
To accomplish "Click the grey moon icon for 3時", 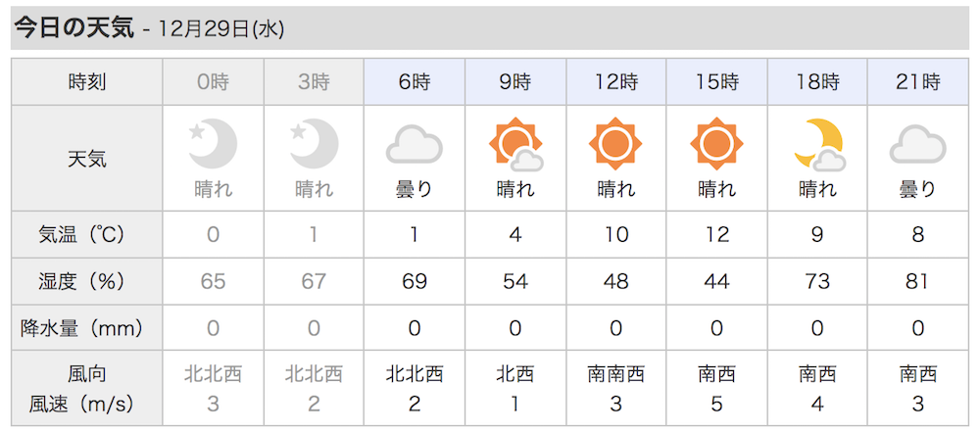I will pyautogui.click(x=314, y=144).
